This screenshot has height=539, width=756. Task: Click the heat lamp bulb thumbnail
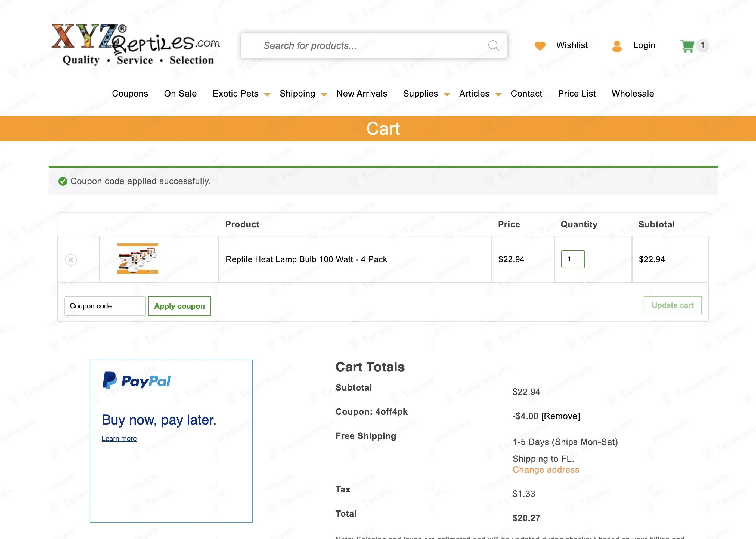[138, 259]
